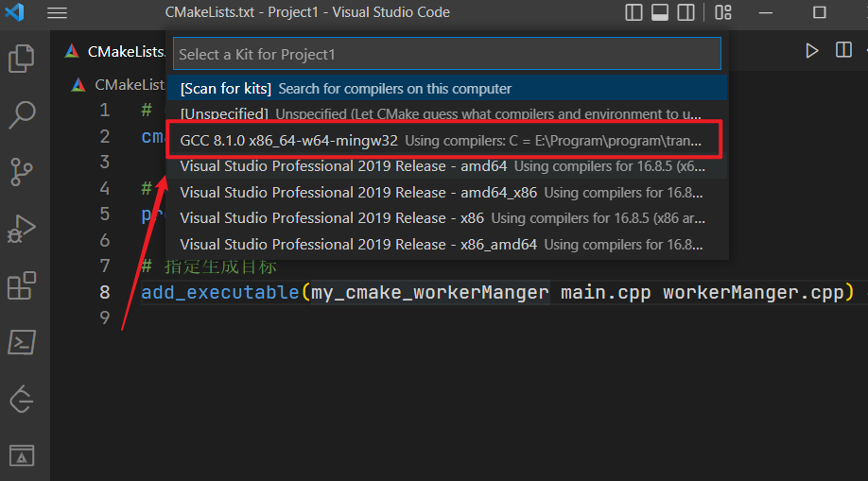Open the Customize Layout control
This screenshot has width=868, height=481.
pyautogui.click(x=723, y=12)
